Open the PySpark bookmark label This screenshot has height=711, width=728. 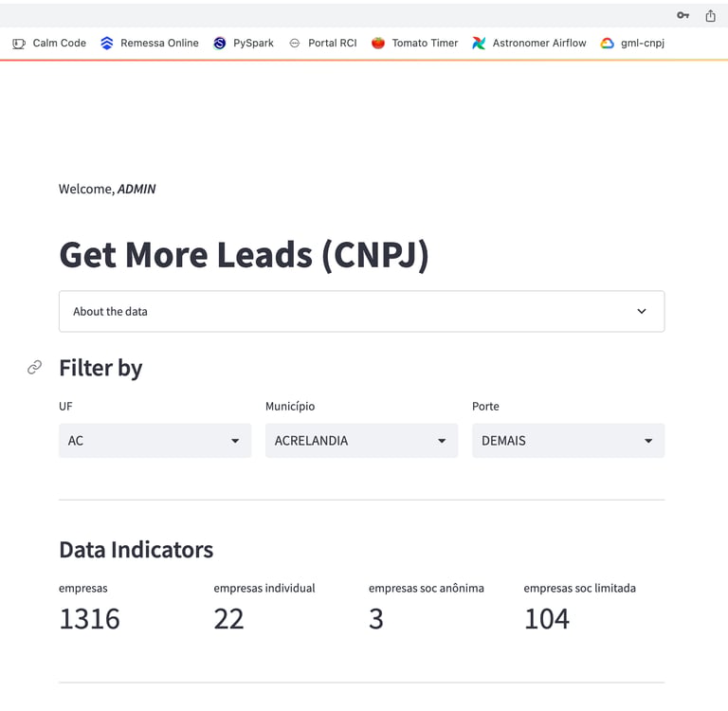click(x=253, y=44)
